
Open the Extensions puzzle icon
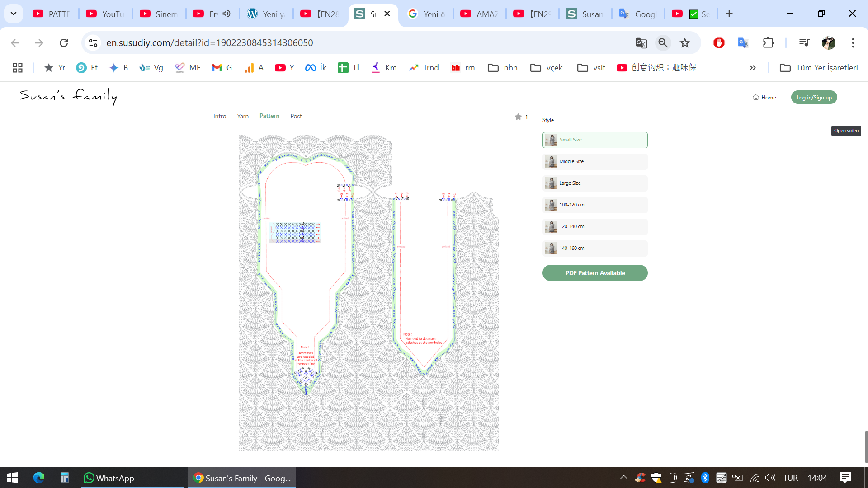coord(768,43)
